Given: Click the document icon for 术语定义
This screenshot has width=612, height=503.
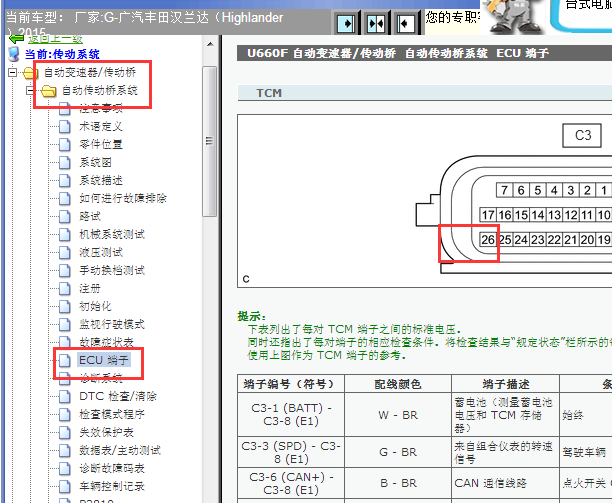Looking at the screenshot, I should tap(65, 126).
